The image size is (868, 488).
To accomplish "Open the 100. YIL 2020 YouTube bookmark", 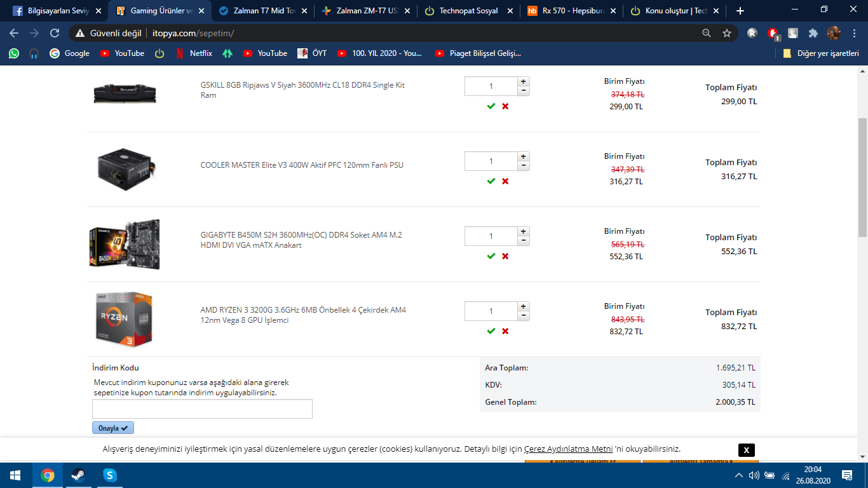I will (379, 53).
